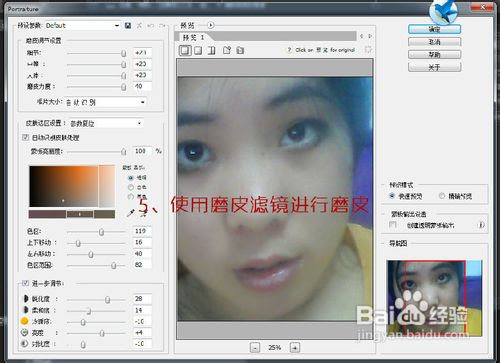Click the vertical lightness strip beside gradient

[107, 186]
